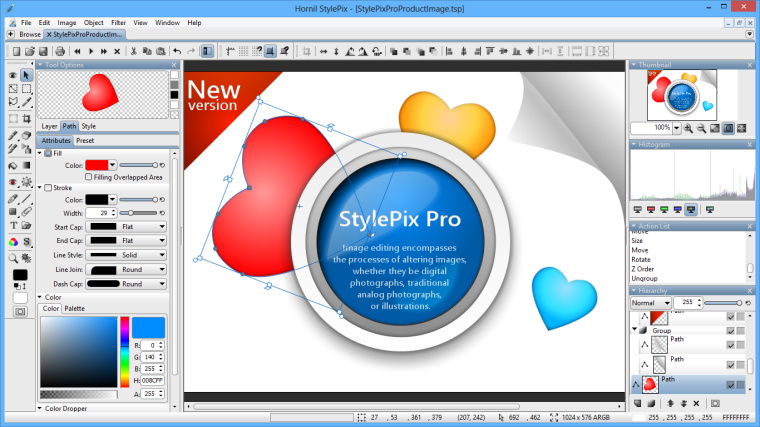
Task: Select the red-eye removal tool
Action: 13,182
